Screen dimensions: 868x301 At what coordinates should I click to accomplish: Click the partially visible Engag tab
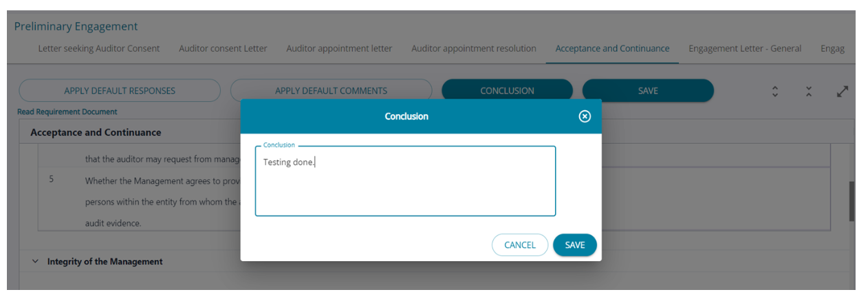pos(832,49)
